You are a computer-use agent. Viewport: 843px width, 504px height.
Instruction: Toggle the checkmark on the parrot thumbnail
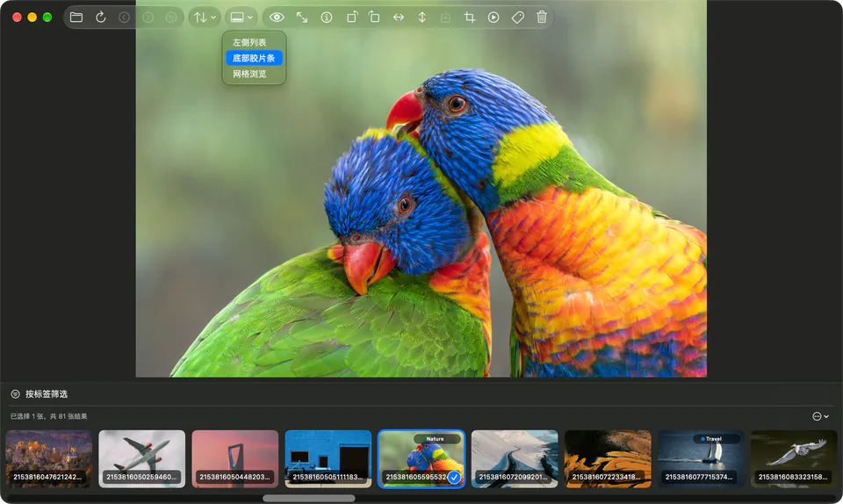[x=454, y=477]
